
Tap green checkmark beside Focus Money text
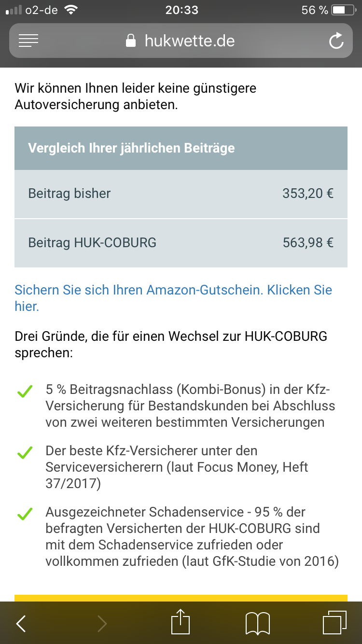pyautogui.click(x=25, y=452)
